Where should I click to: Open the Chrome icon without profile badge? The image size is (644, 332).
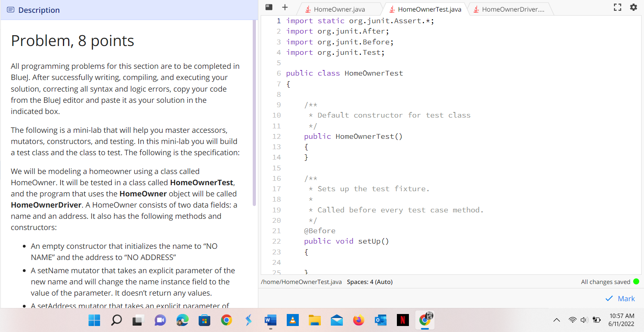[226, 320]
